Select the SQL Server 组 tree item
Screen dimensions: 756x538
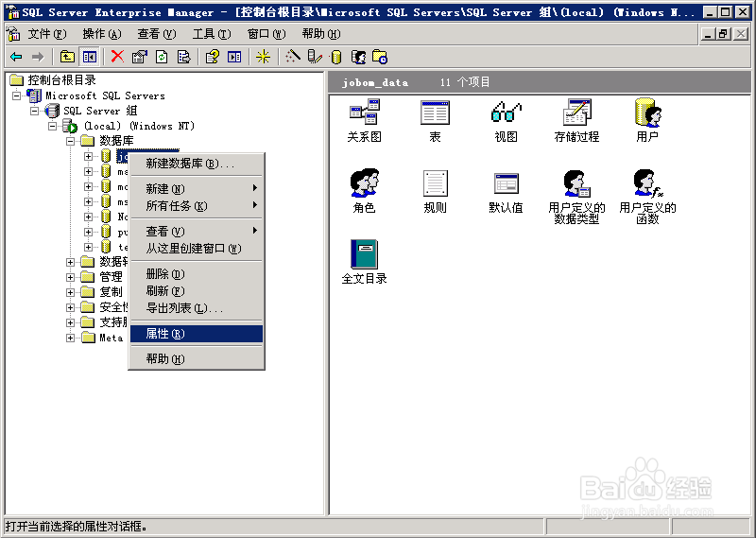[100, 111]
